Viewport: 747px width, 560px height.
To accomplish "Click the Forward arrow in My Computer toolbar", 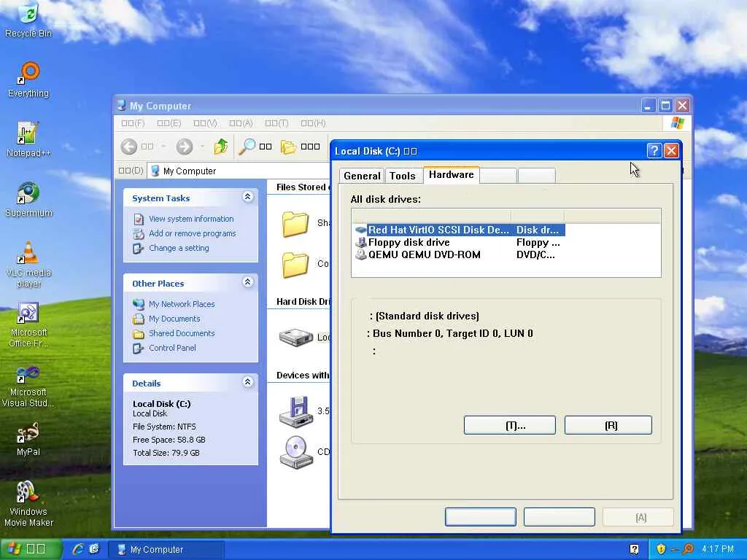I will tap(185, 147).
